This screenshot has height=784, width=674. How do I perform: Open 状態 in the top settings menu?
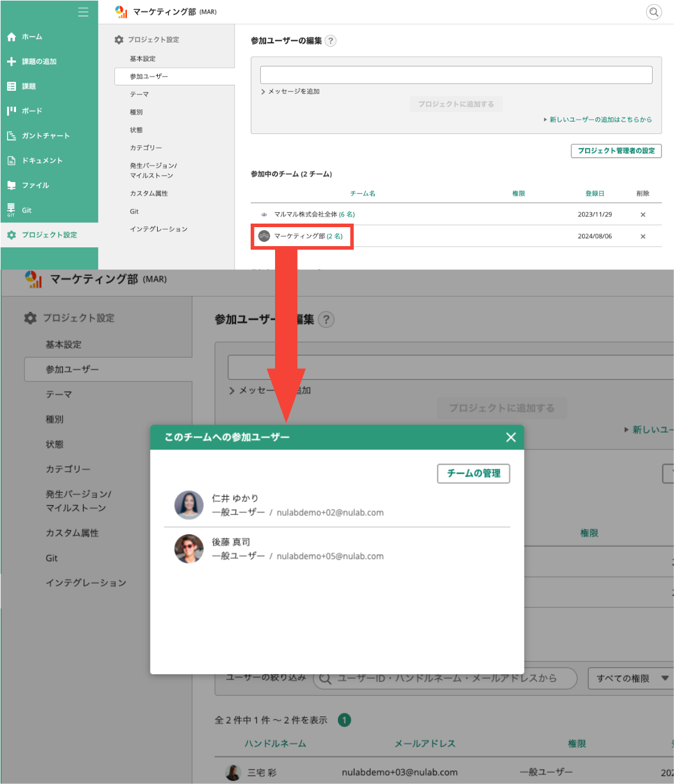pos(136,130)
